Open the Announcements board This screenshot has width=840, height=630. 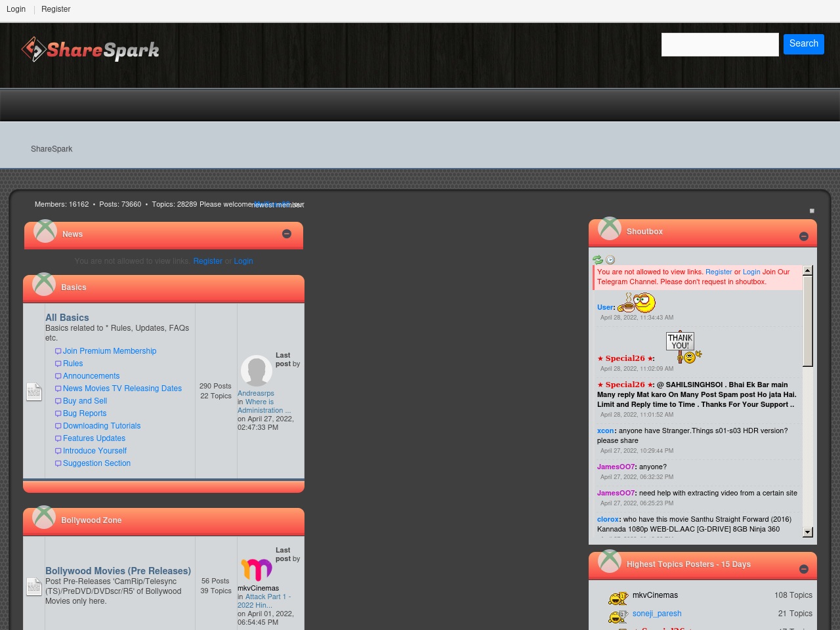91,376
